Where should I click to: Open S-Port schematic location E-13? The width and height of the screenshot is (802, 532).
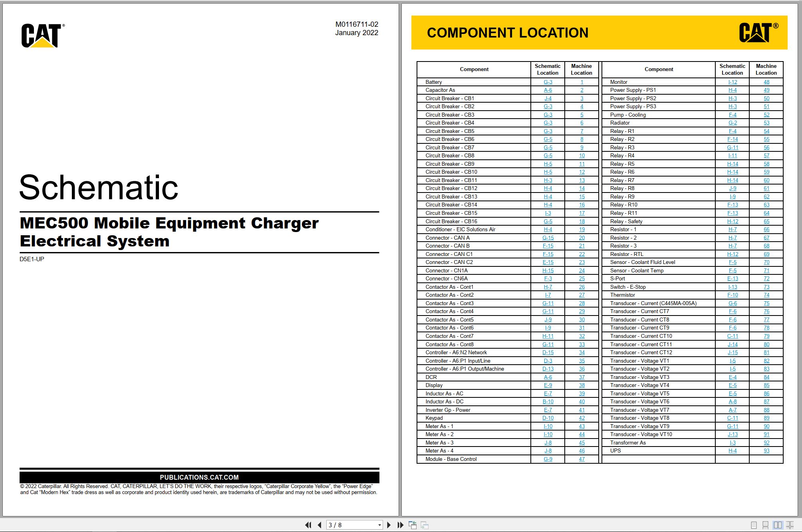pyautogui.click(x=733, y=278)
